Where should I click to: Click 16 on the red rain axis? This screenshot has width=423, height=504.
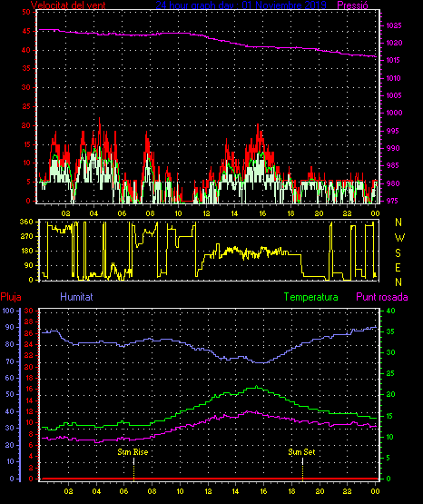29,389
